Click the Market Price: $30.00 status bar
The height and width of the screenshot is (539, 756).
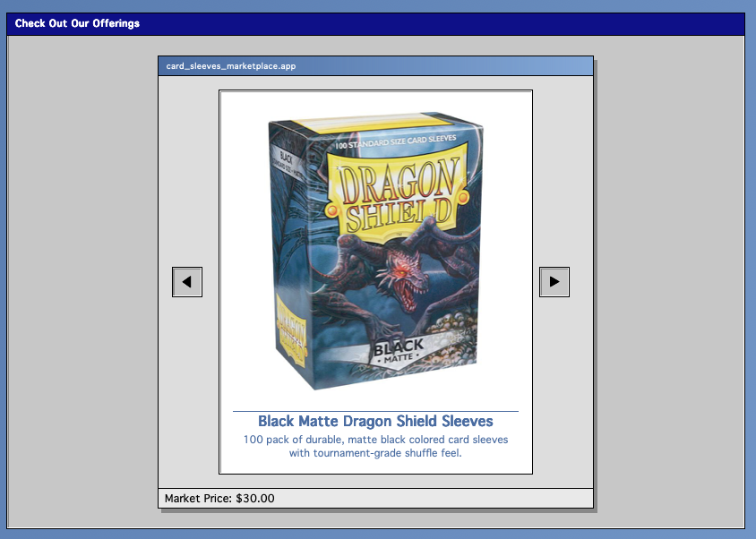pos(375,498)
